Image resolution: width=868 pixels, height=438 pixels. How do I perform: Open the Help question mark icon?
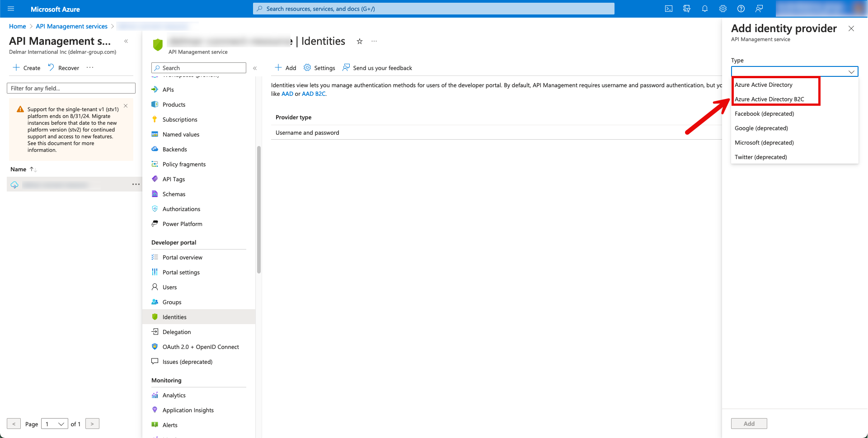[741, 9]
